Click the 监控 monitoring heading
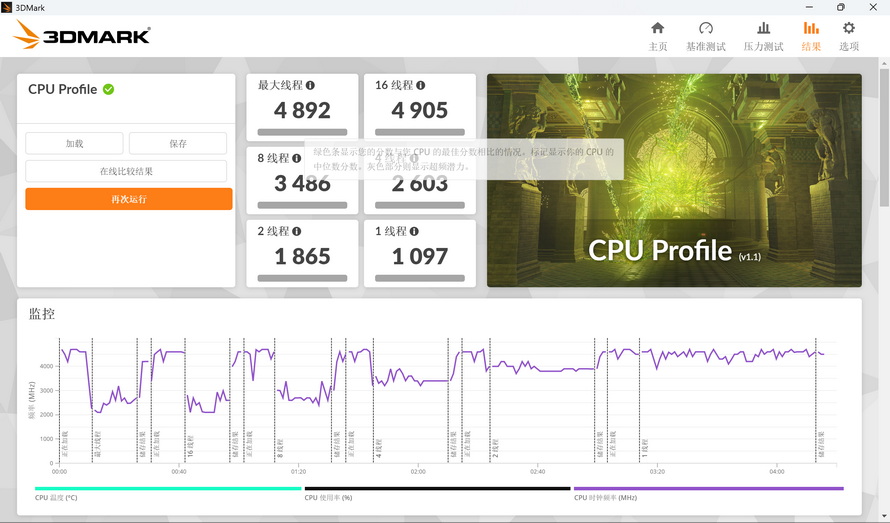The height and width of the screenshot is (523, 890). [42, 313]
